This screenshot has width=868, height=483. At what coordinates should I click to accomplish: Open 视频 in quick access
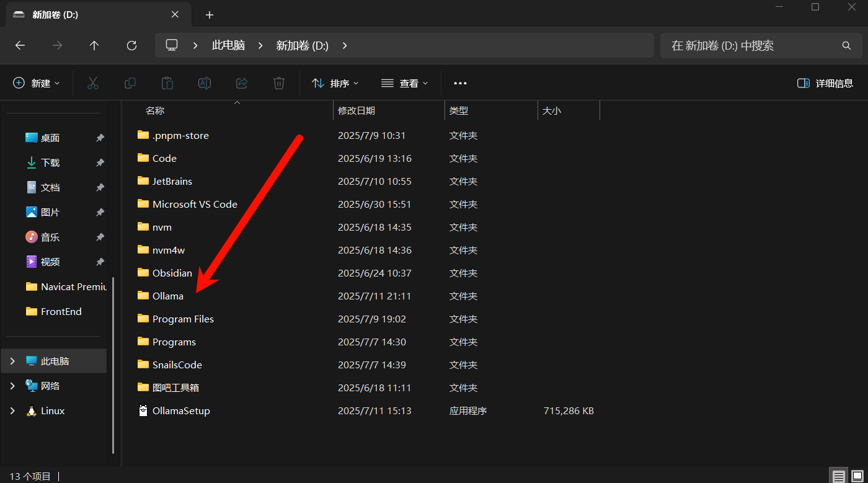coord(50,262)
